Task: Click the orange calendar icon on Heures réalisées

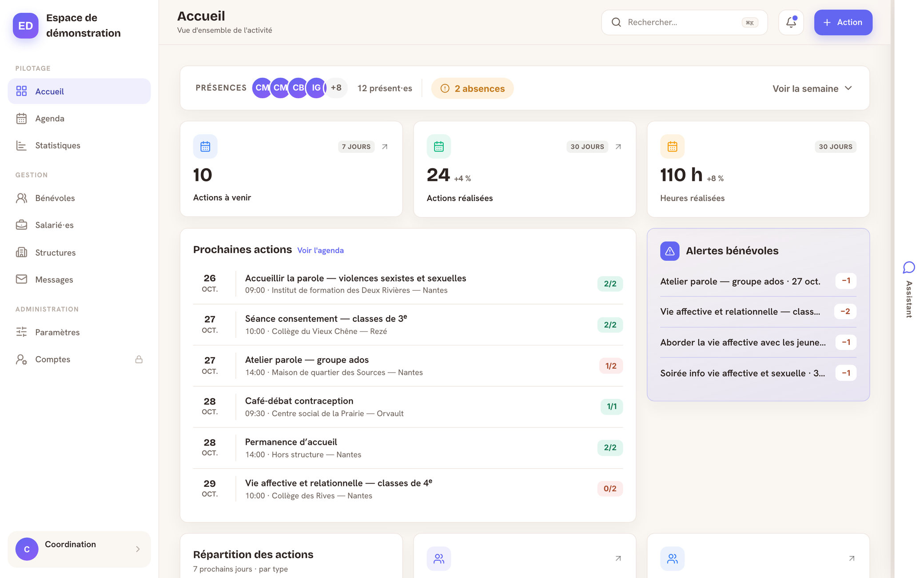Action: click(x=672, y=146)
